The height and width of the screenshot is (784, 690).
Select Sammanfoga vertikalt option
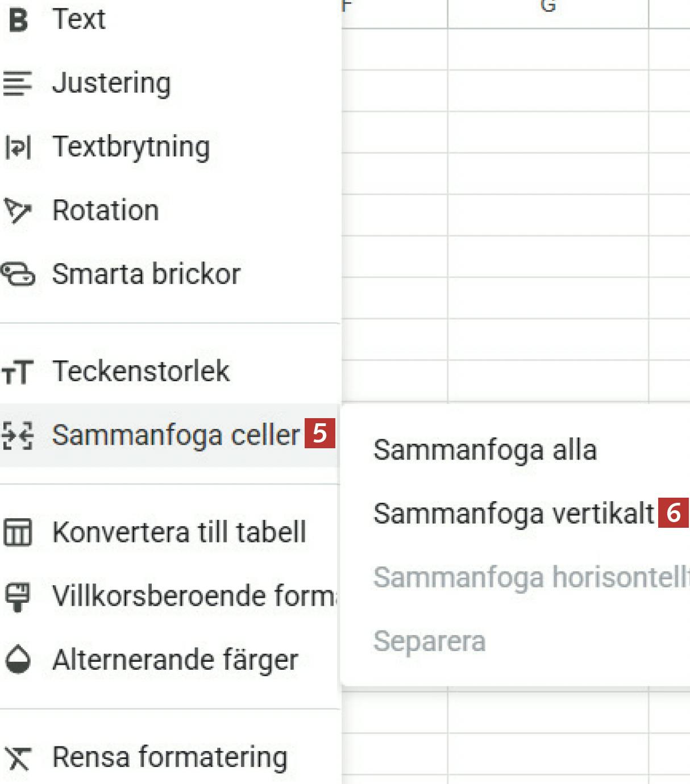pyautogui.click(x=514, y=514)
